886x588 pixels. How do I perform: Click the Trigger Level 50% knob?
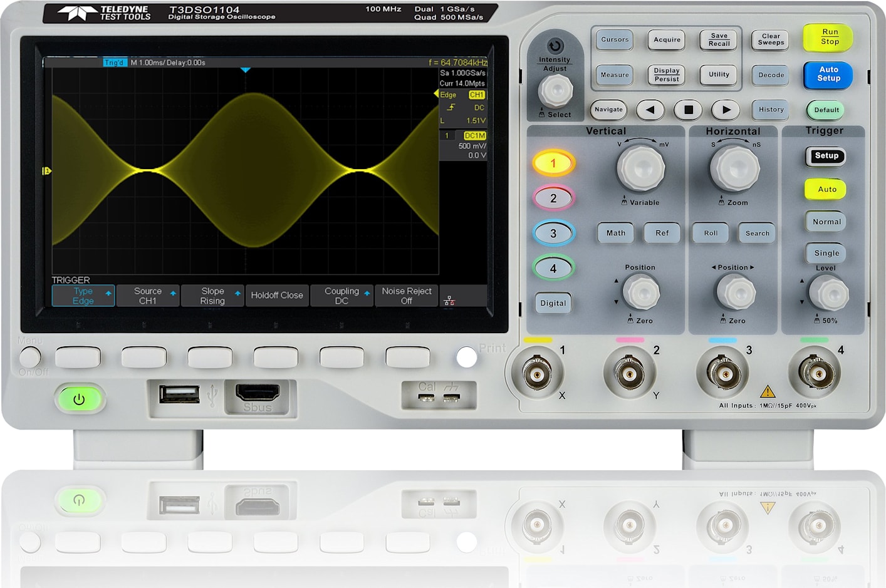pos(829,293)
